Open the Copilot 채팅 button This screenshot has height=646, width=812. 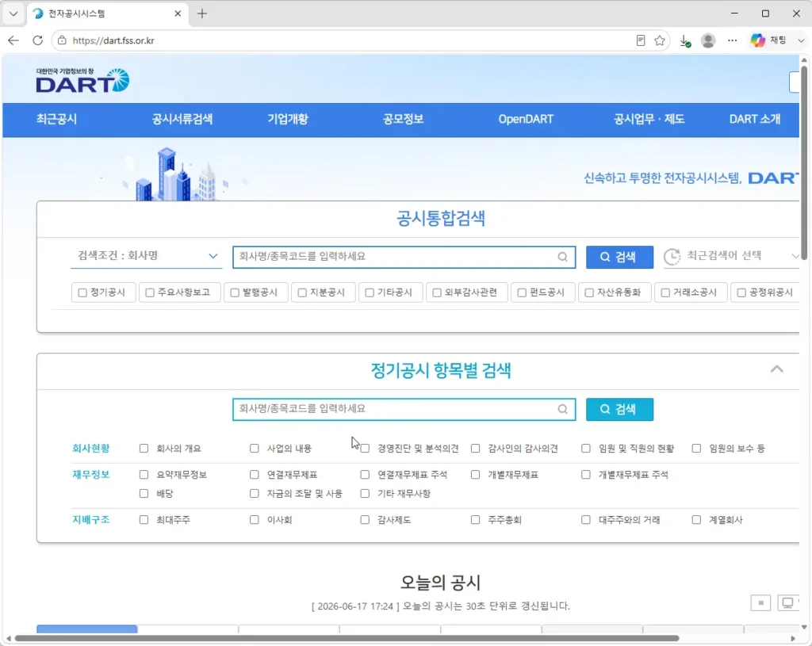click(769, 40)
